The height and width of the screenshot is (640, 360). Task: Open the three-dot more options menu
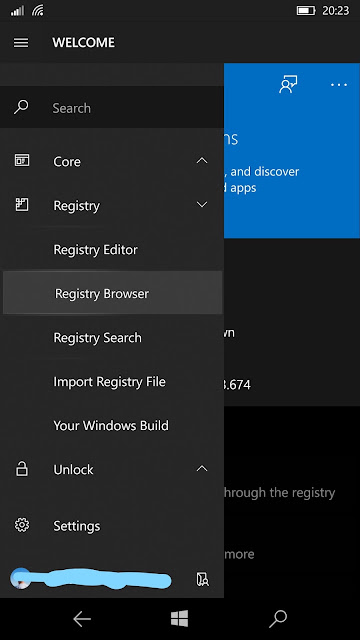pos(339,85)
